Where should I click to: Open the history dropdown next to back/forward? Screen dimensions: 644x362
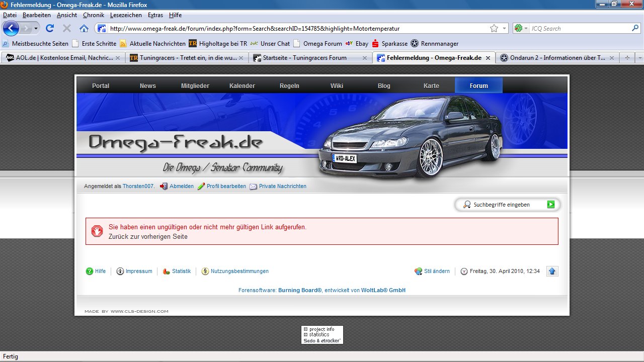pos(36,29)
